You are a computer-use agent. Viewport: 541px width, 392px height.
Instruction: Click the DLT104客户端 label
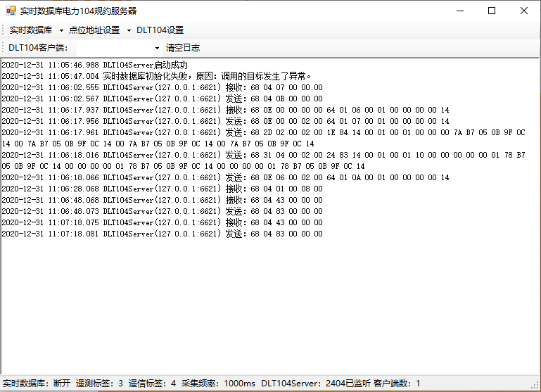point(38,48)
